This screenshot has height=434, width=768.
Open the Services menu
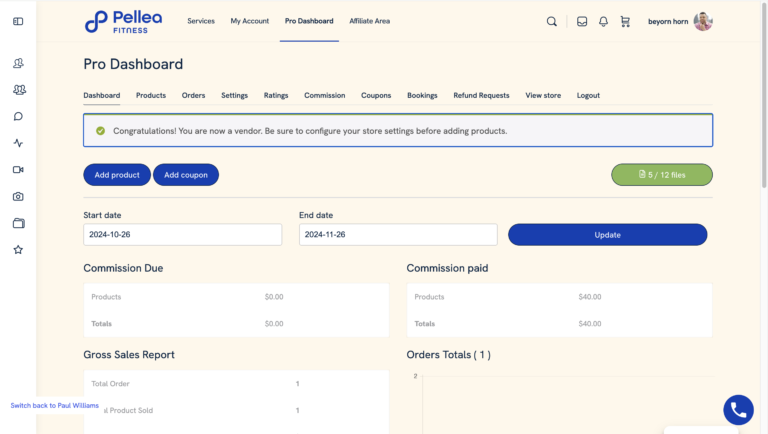coord(201,21)
